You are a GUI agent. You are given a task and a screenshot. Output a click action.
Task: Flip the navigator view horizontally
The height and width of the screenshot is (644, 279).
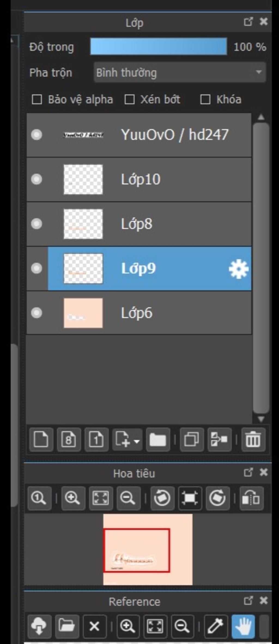click(251, 498)
